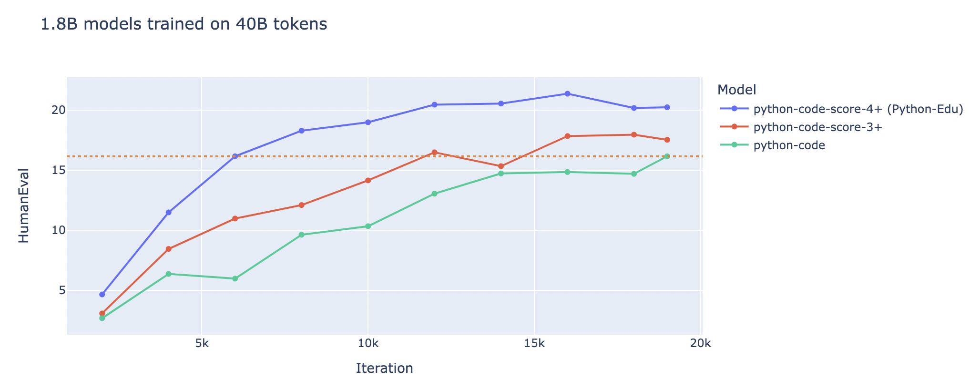The image size is (980, 390).
Task: Click the red data point at 18k iterations
Action: (634, 135)
